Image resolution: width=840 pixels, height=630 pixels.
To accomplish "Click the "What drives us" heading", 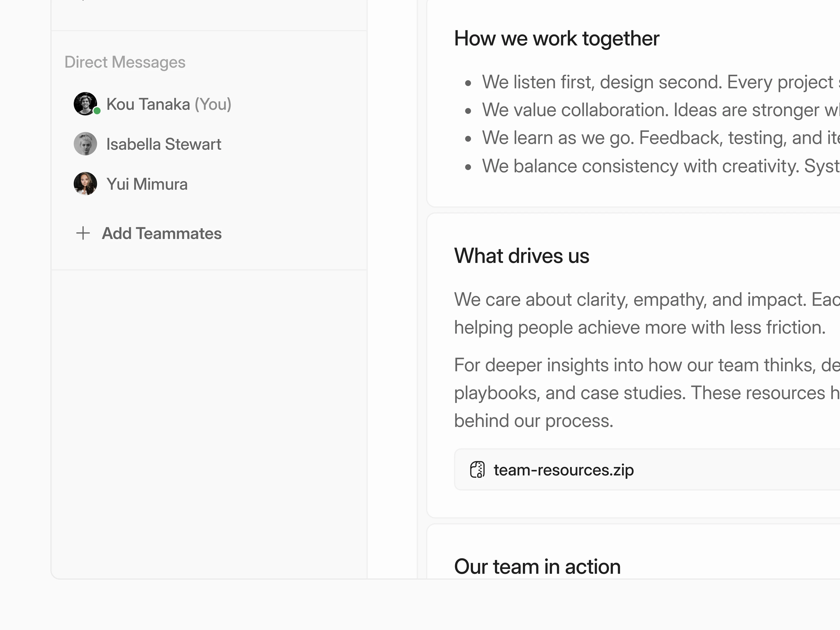I will (x=522, y=256).
